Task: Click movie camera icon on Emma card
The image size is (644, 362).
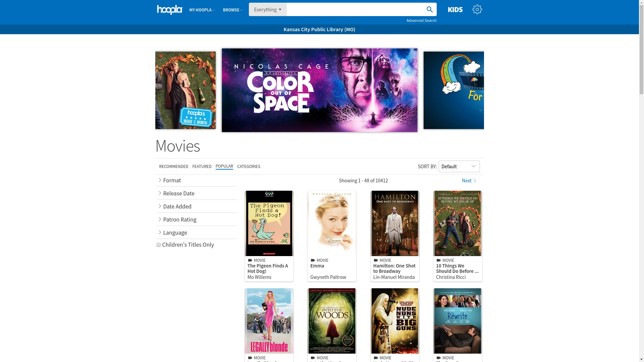Action: (x=313, y=260)
